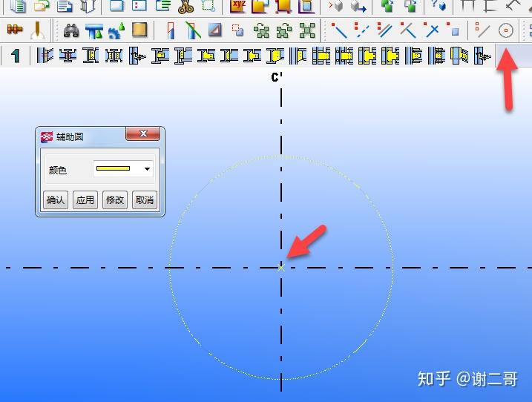
Task: Select the construction circle tool
Action: pos(505,30)
